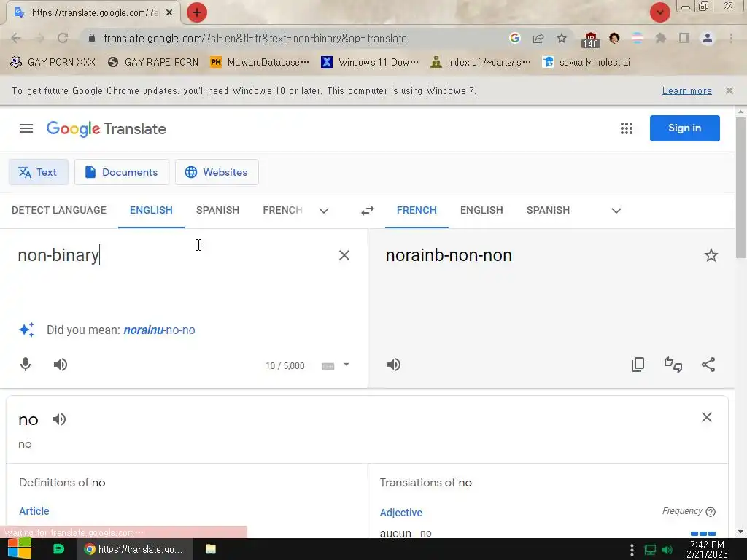This screenshot has width=747, height=560.
Task: Open the Windows 11 Dow bookmark
Action: point(370,62)
